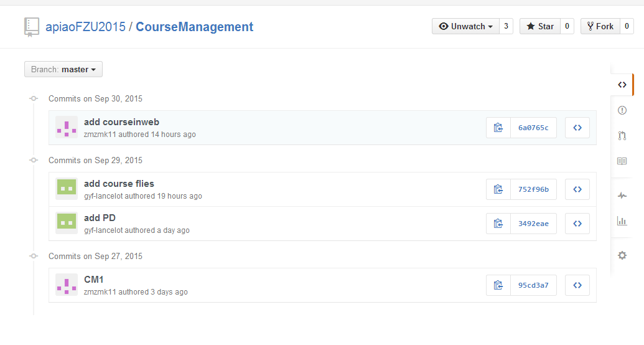The height and width of the screenshot is (345, 644).
Task: Star the CourseManagement repository
Action: [540, 26]
